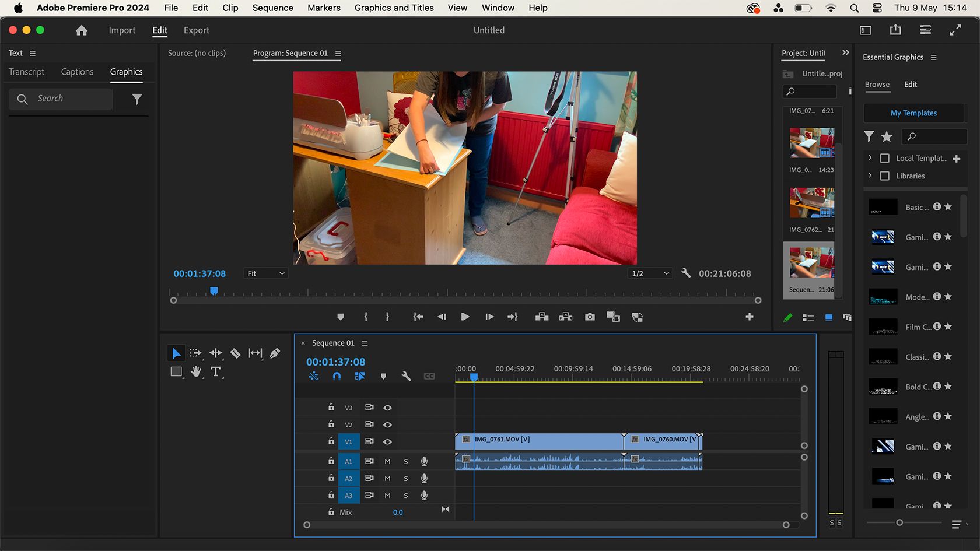Open the Sequence menu
Image resolution: width=980 pixels, height=551 pixels.
coord(272,8)
